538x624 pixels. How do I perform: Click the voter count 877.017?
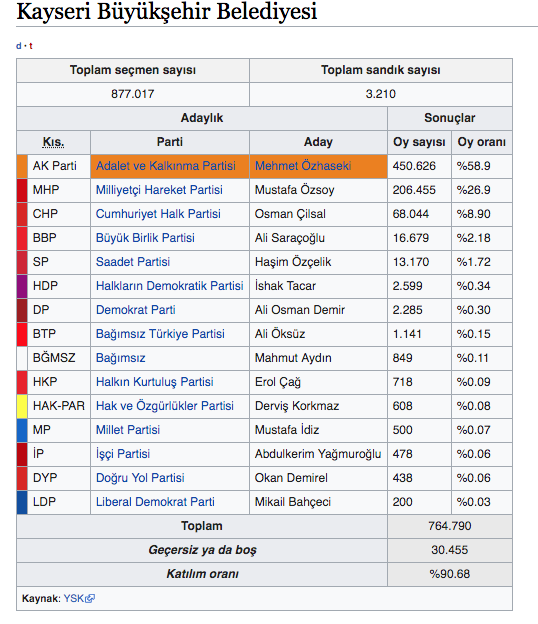point(133,94)
